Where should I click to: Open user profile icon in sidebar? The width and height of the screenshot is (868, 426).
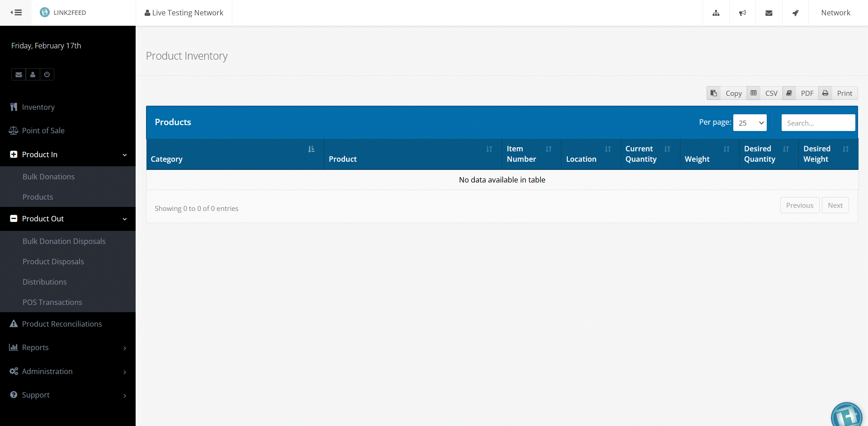(33, 74)
